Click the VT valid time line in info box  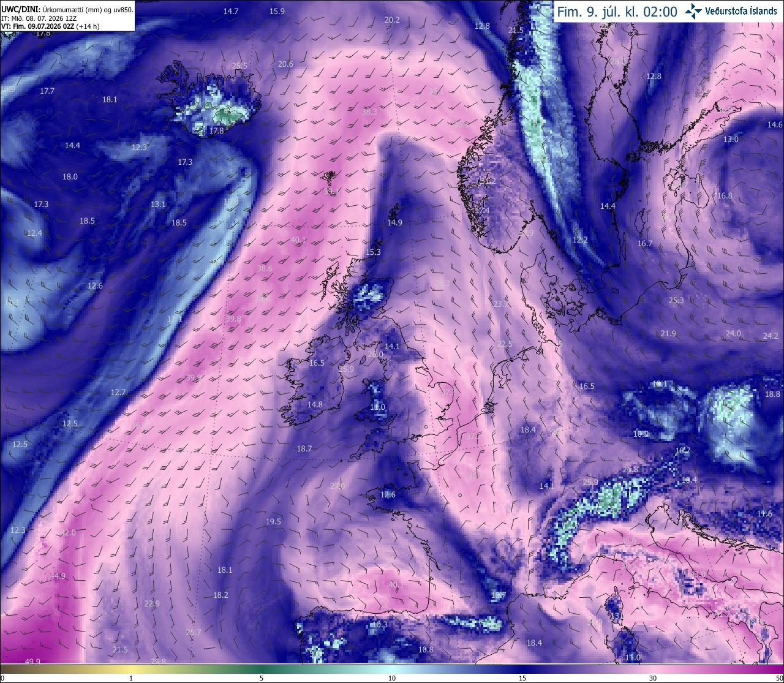click(50, 26)
